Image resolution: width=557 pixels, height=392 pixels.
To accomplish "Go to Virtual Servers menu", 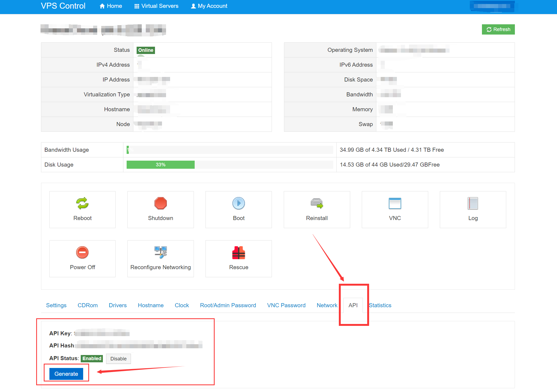I will coord(156,6).
